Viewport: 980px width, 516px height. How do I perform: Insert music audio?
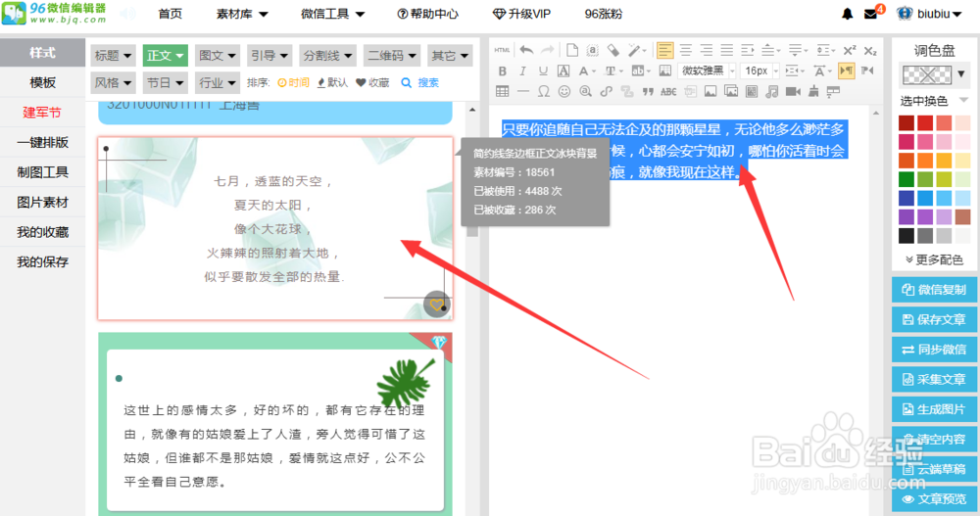(772, 91)
